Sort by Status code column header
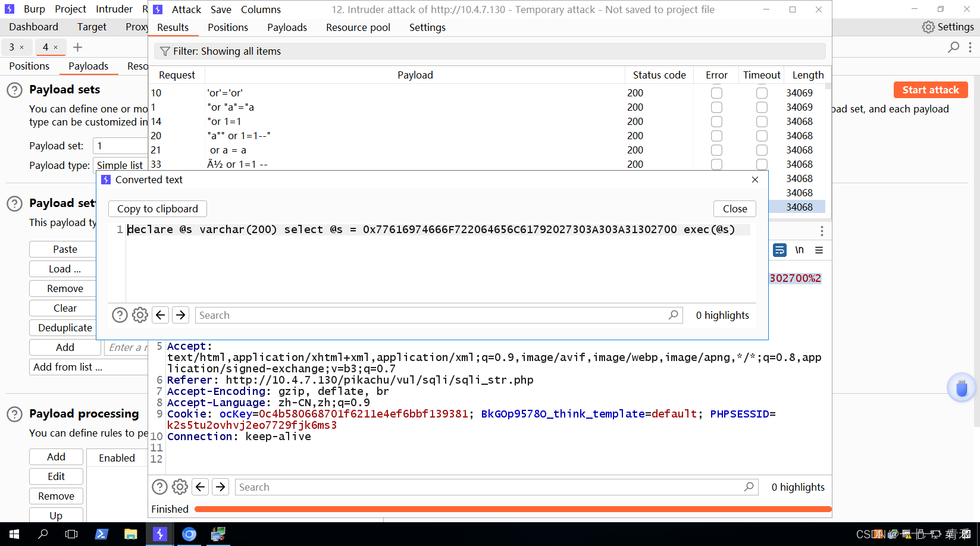The height and width of the screenshot is (546, 980). [659, 75]
